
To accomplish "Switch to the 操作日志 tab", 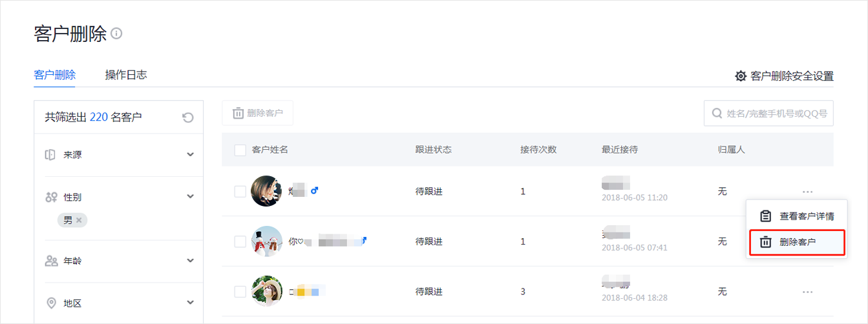I will click(126, 75).
